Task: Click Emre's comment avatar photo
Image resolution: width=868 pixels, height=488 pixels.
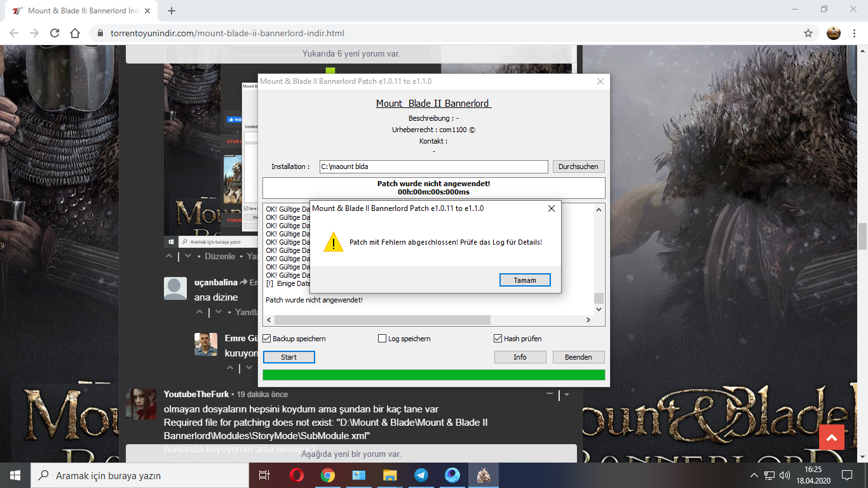Action: coord(206,344)
